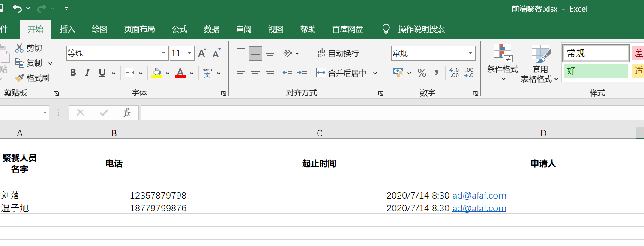644x246 pixels.
Task: Switch to the 绘图 ribbon tab
Action: pos(100,29)
